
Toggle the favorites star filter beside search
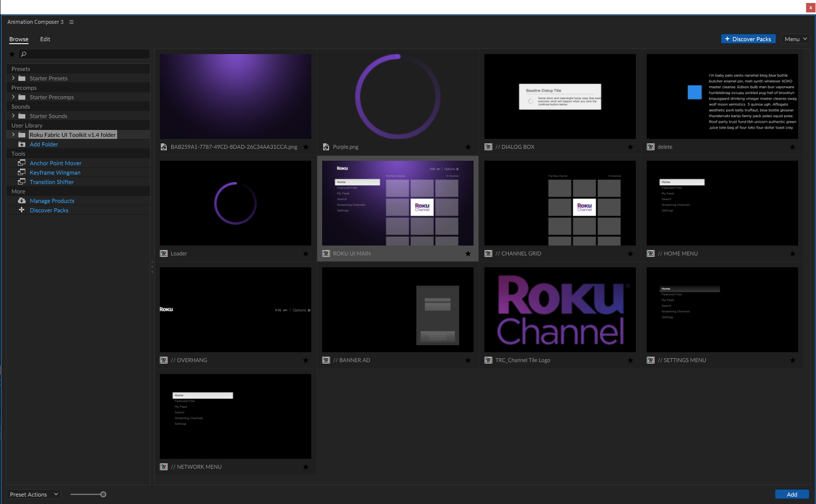click(12, 54)
